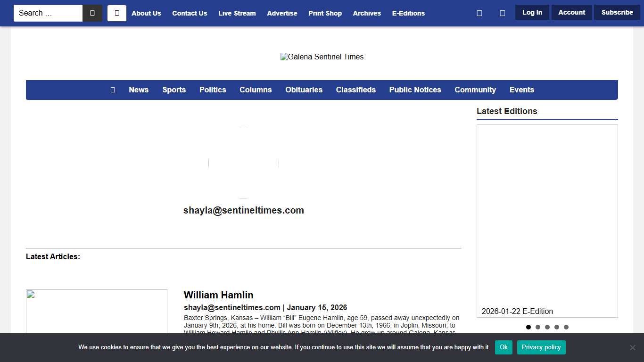Open the Galena Sentinel Times logo
The height and width of the screenshot is (362, 644).
pos(322,57)
